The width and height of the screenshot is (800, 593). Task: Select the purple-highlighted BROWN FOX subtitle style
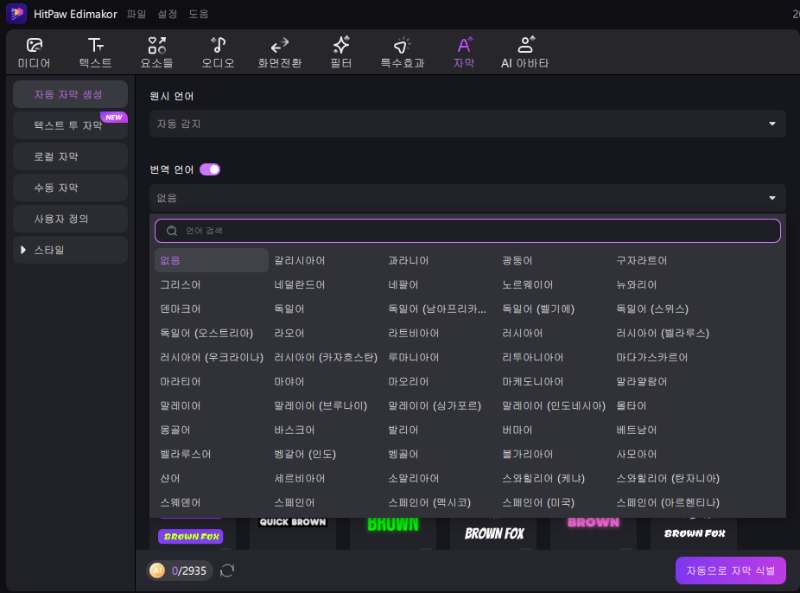[x=191, y=534]
